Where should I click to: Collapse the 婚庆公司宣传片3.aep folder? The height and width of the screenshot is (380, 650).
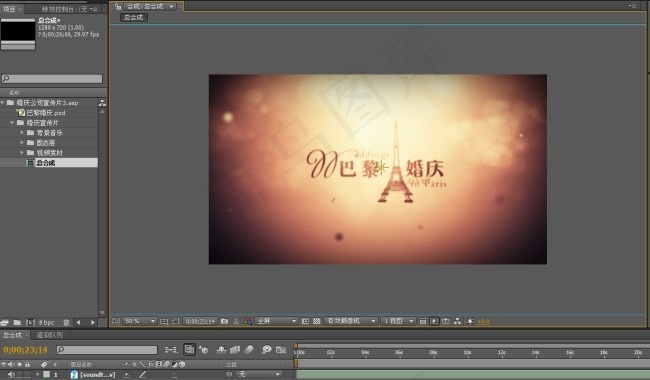point(3,102)
